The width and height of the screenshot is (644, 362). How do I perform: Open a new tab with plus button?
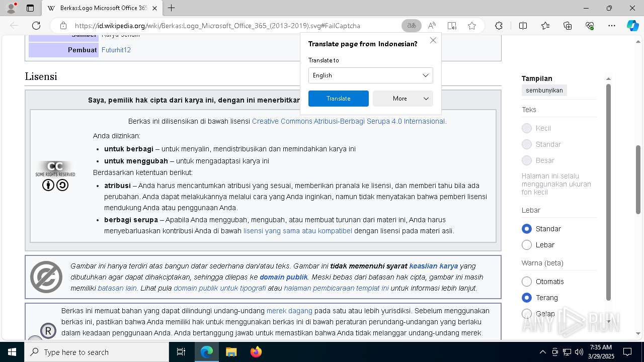click(x=171, y=8)
